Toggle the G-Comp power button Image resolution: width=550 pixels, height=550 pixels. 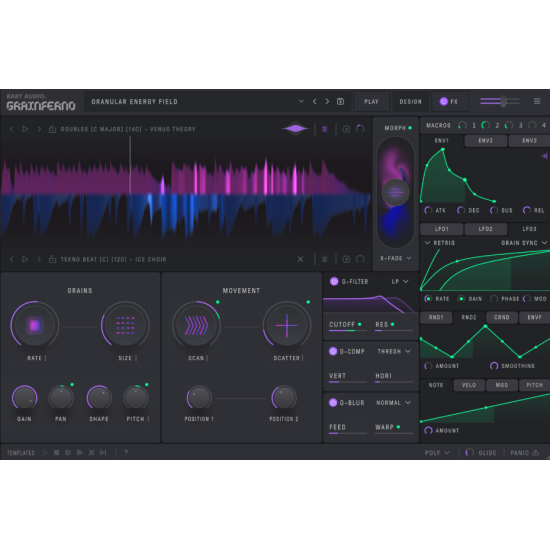(x=333, y=351)
